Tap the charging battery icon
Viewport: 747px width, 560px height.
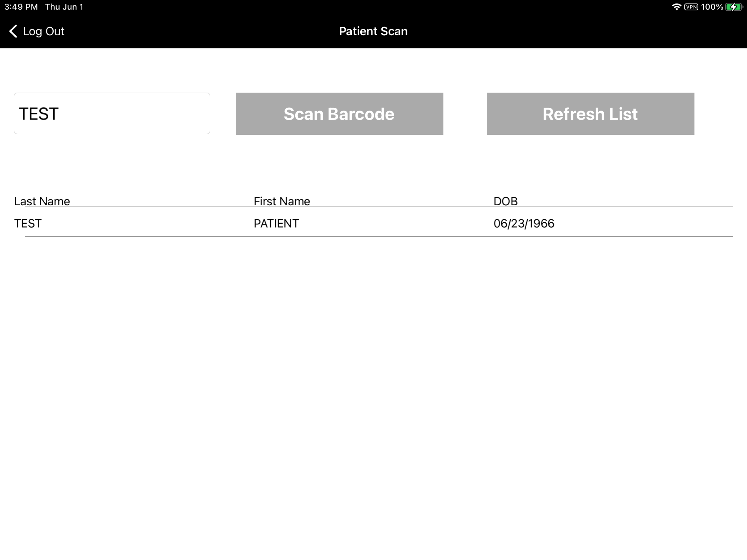pos(734,7)
